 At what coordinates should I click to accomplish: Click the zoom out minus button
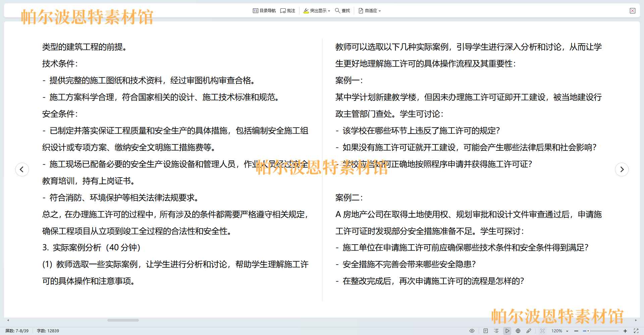[x=576, y=331]
